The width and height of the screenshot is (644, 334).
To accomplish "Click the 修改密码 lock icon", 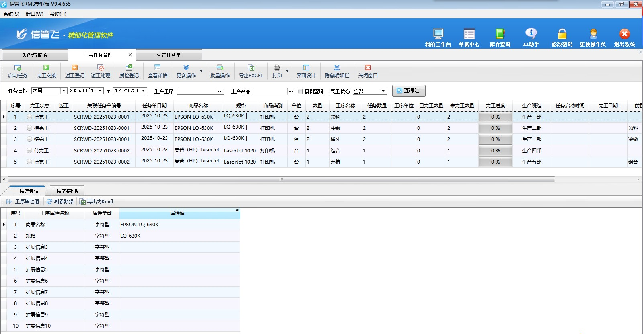I will click(x=562, y=34).
